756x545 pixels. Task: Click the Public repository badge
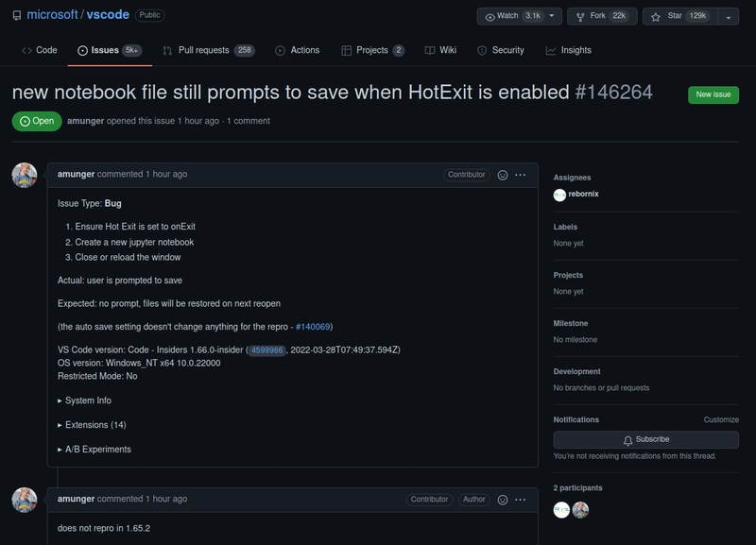click(x=149, y=15)
